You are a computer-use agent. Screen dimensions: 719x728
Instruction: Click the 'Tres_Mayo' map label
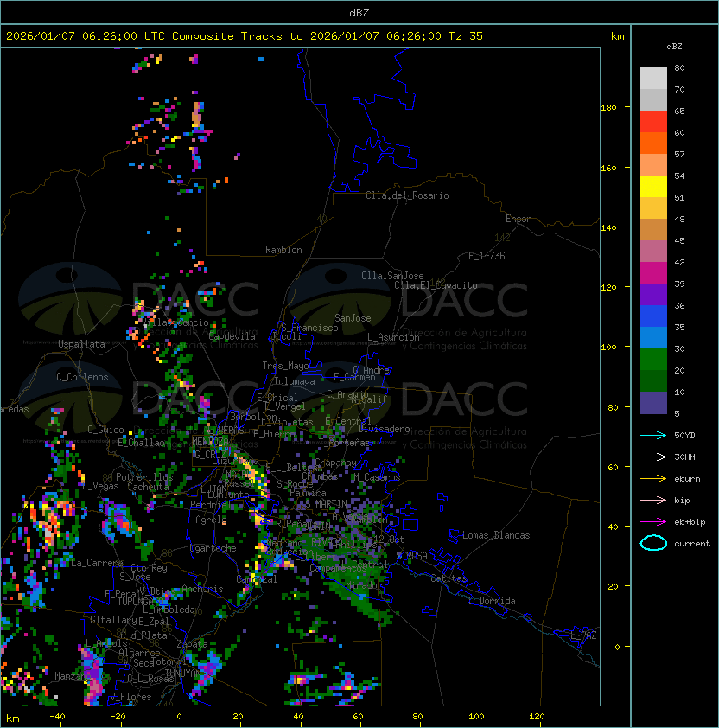(x=285, y=366)
